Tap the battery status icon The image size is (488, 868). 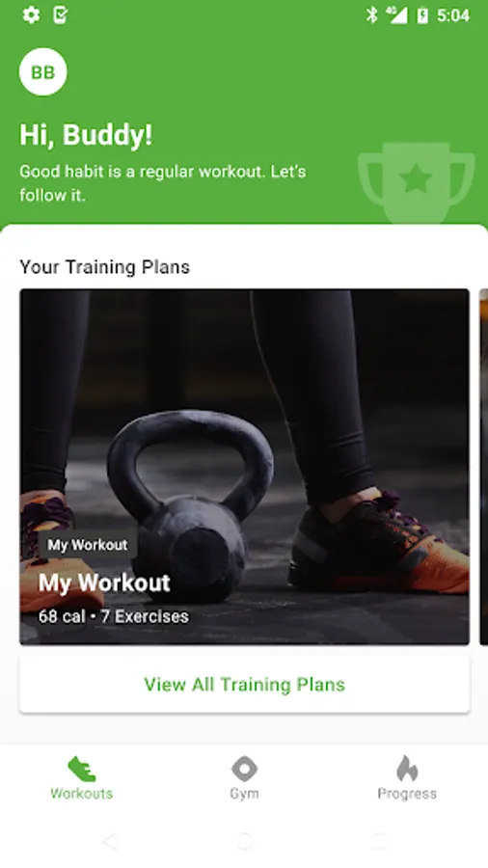click(422, 14)
